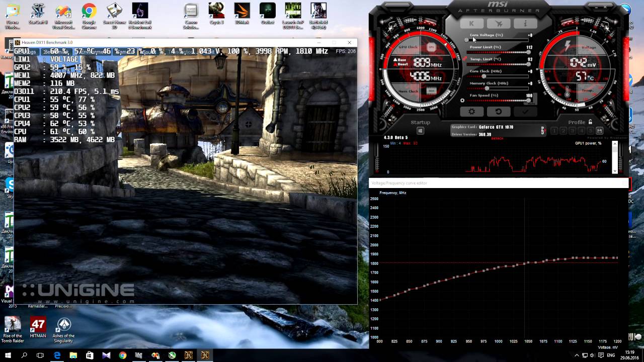The height and width of the screenshot is (362, 644).
Task: Open the Rise of the Tomb Raider shortcut
Action: pos(13,330)
